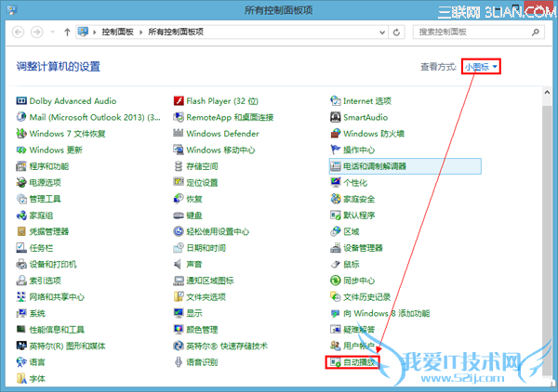Refresh the control panel view
The image size is (558, 392).
coord(396,33)
